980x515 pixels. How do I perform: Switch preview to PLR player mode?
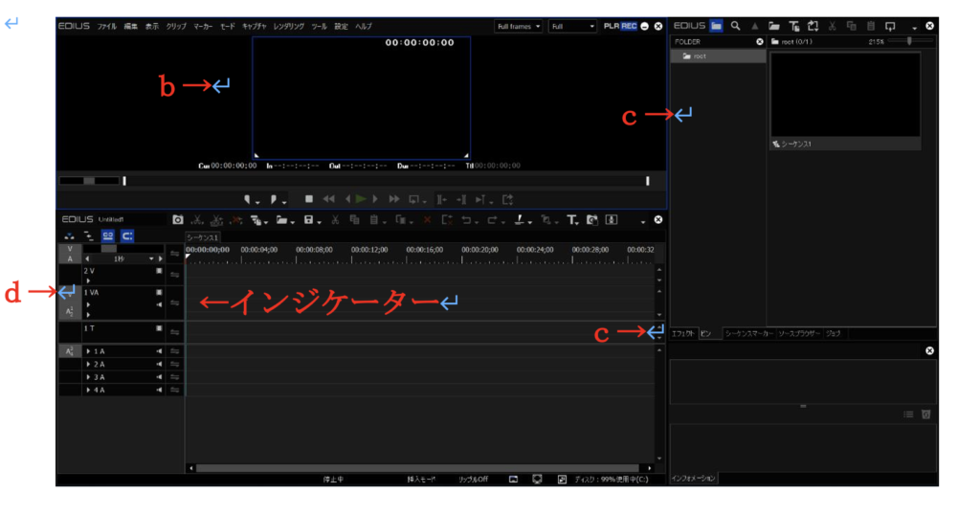point(612,26)
